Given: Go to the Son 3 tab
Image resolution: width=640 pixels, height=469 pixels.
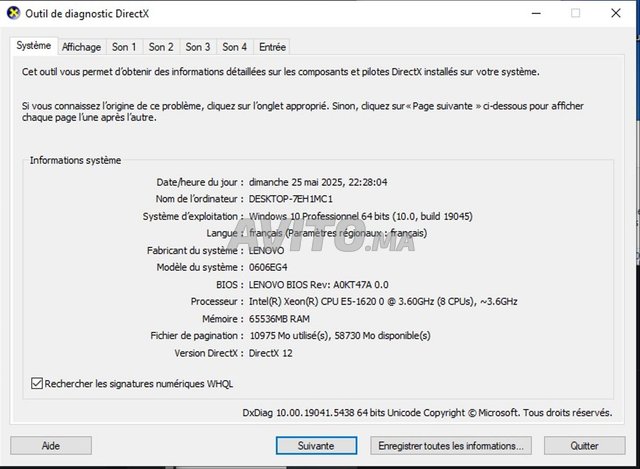Looking at the screenshot, I should point(198,47).
